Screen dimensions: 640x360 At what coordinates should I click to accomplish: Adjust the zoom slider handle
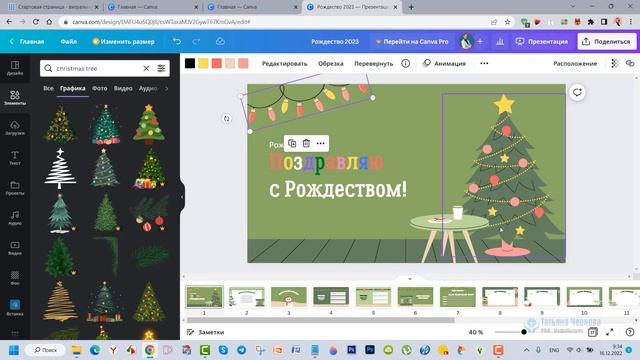(x=524, y=332)
